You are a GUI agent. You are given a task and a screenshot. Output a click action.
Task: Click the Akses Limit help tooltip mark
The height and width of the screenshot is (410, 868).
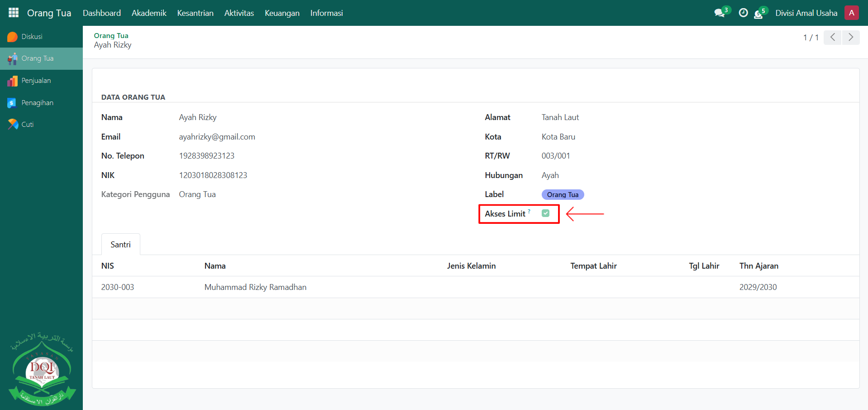click(x=529, y=211)
